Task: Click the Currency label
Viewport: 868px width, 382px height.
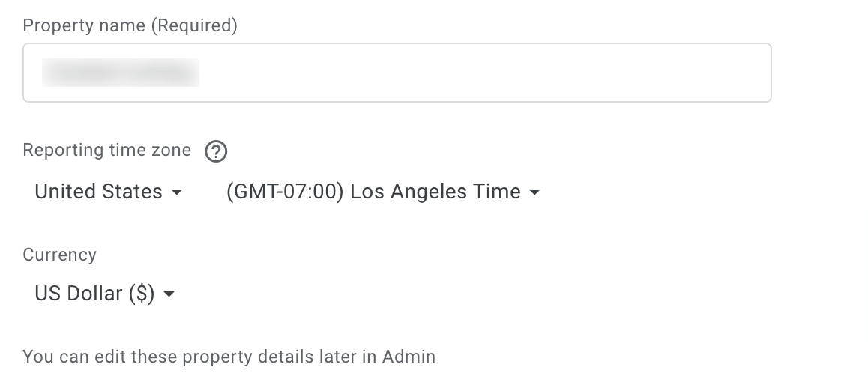Action: (x=60, y=255)
